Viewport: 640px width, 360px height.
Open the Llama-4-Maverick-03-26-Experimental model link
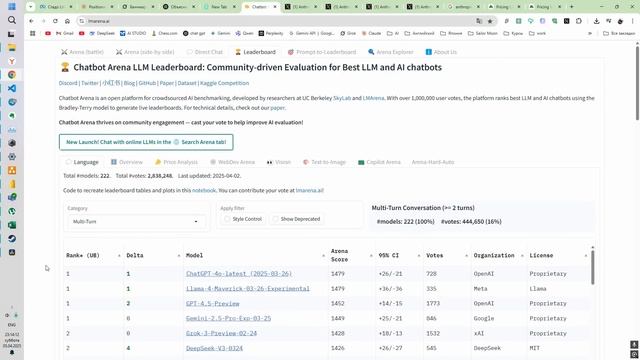(x=248, y=289)
